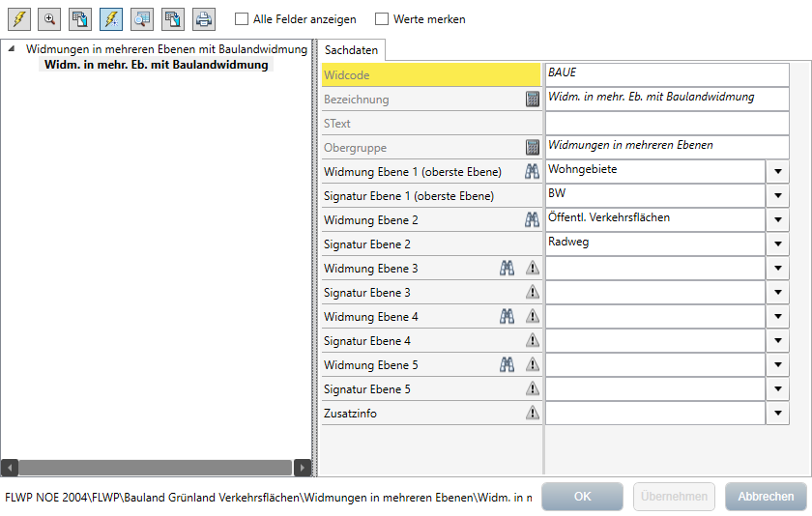Click binoculars icon for Widmung Ebene 3
Screen dimensions: 812x516
click(x=507, y=269)
